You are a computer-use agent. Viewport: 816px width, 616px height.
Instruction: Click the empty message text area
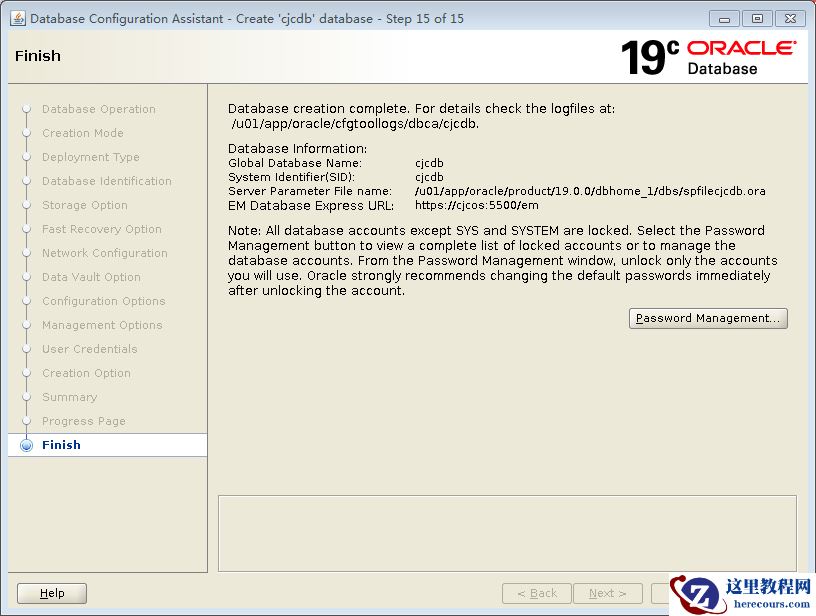pos(507,533)
